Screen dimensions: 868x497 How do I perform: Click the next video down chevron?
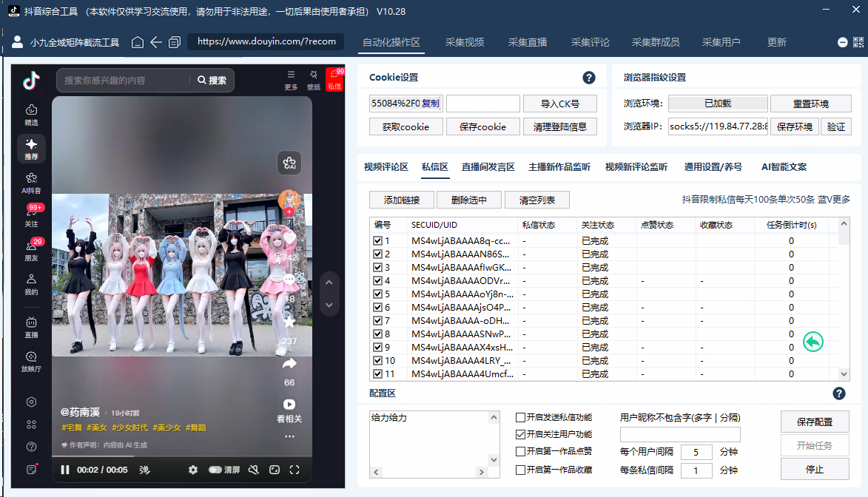point(330,305)
